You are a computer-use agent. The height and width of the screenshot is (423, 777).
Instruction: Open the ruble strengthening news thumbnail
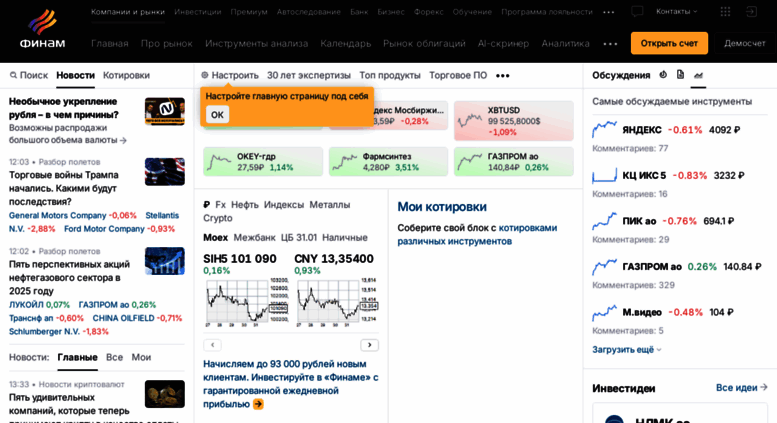click(x=165, y=111)
